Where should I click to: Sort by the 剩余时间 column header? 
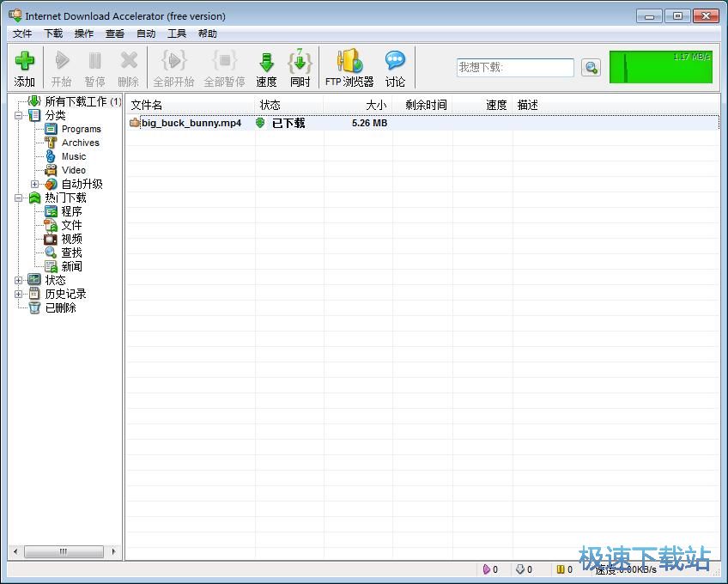pyautogui.click(x=422, y=105)
